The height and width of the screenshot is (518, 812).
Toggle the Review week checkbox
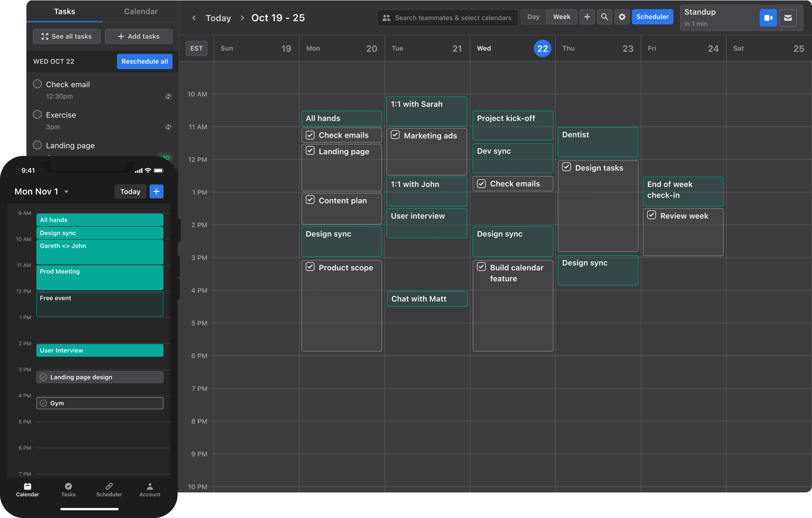point(651,215)
